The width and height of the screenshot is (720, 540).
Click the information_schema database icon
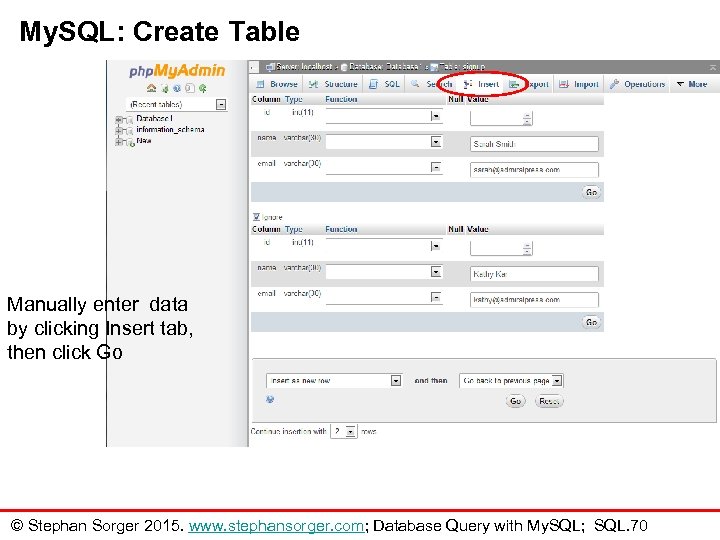[x=129, y=130]
